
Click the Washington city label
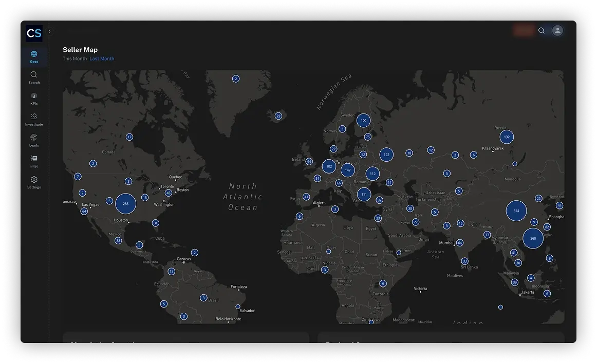164,205
